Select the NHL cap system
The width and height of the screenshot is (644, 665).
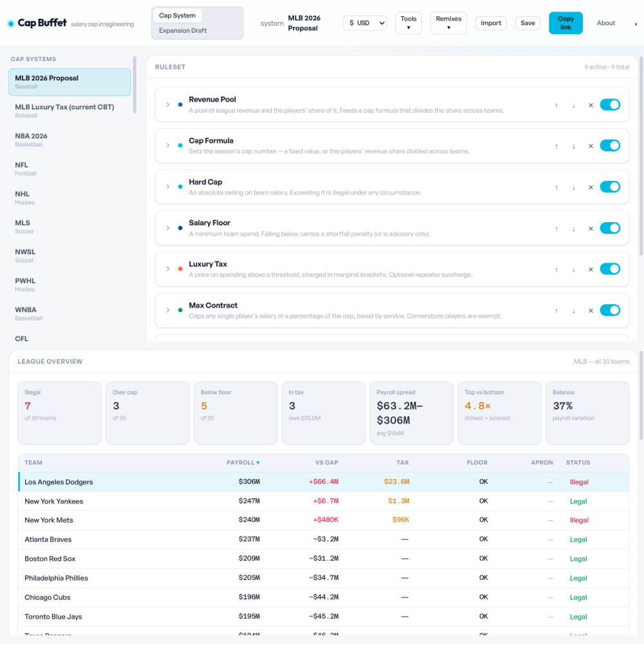[70, 198]
